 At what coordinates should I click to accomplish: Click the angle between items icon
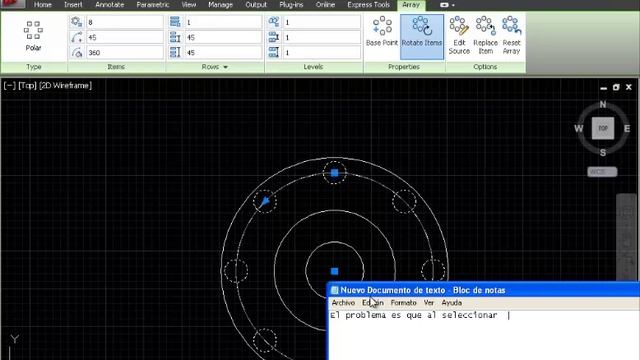tap(77, 38)
